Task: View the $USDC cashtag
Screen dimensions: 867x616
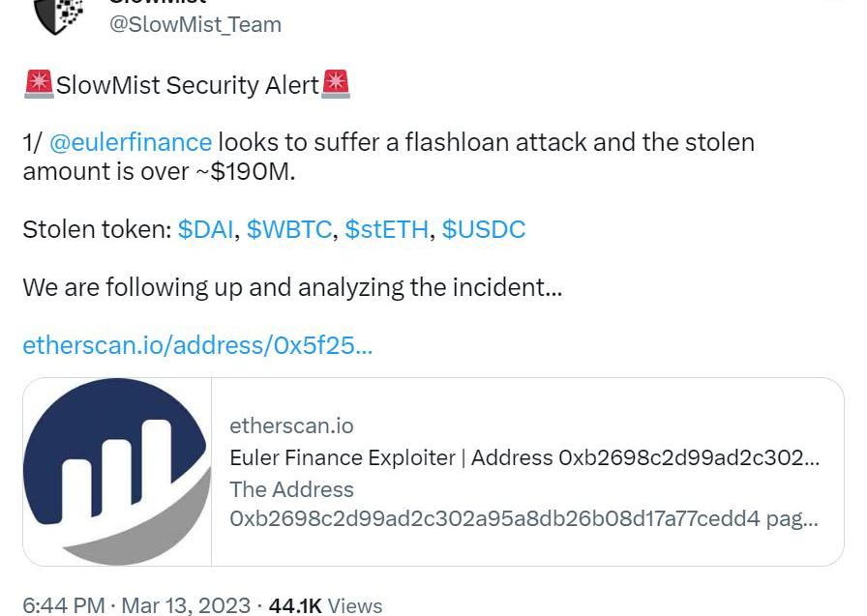Action: coord(484,229)
